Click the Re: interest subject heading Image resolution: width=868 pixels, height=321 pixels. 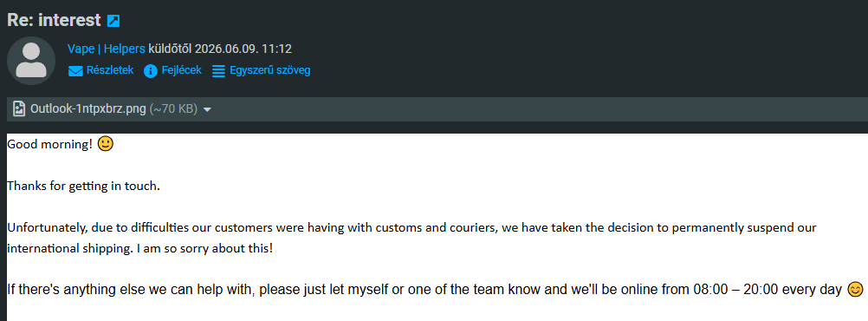pos(54,21)
